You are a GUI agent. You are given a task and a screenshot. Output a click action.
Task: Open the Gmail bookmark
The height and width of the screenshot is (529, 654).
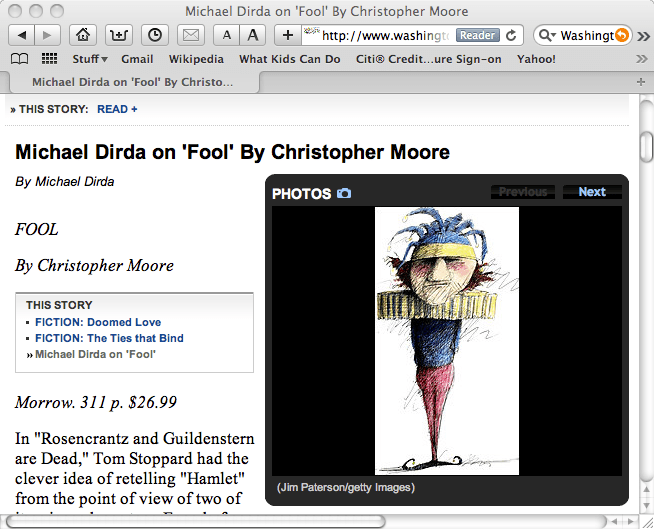click(137, 59)
